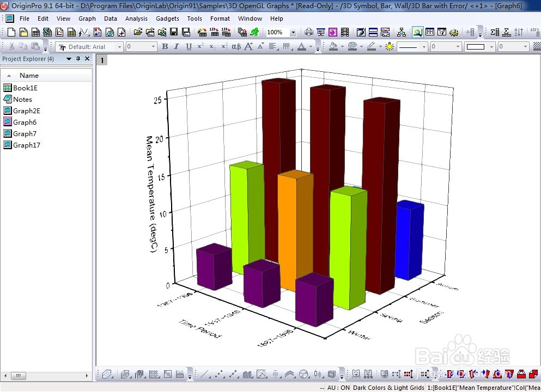The image size is (541, 392).
Task: Open the font color dropdown arrow
Action: pos(311,46)
